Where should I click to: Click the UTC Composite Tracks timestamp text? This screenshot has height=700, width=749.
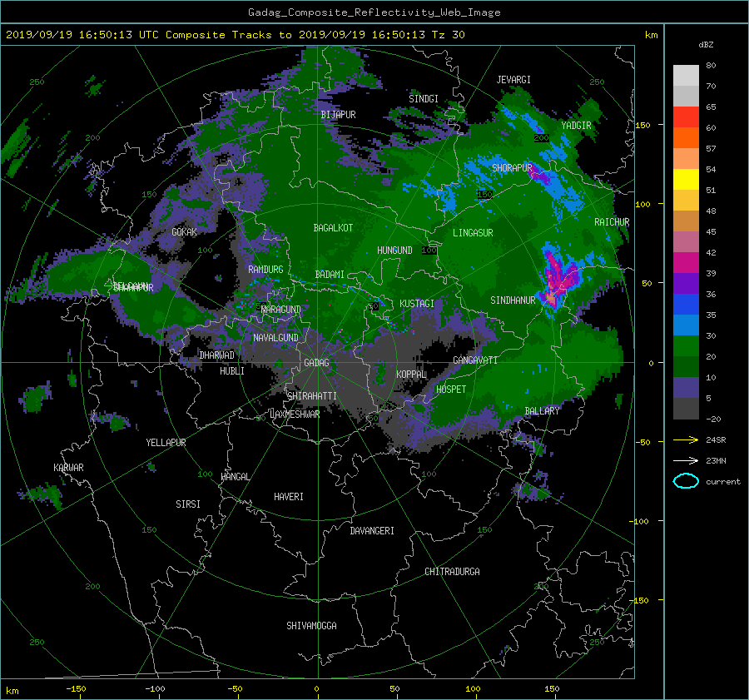(235, 35)
